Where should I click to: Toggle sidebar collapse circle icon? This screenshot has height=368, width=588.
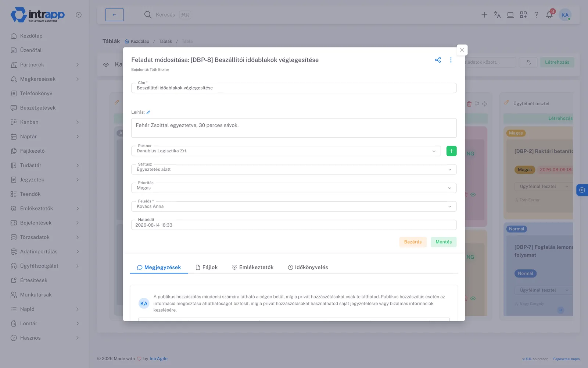tap(79, 15)
